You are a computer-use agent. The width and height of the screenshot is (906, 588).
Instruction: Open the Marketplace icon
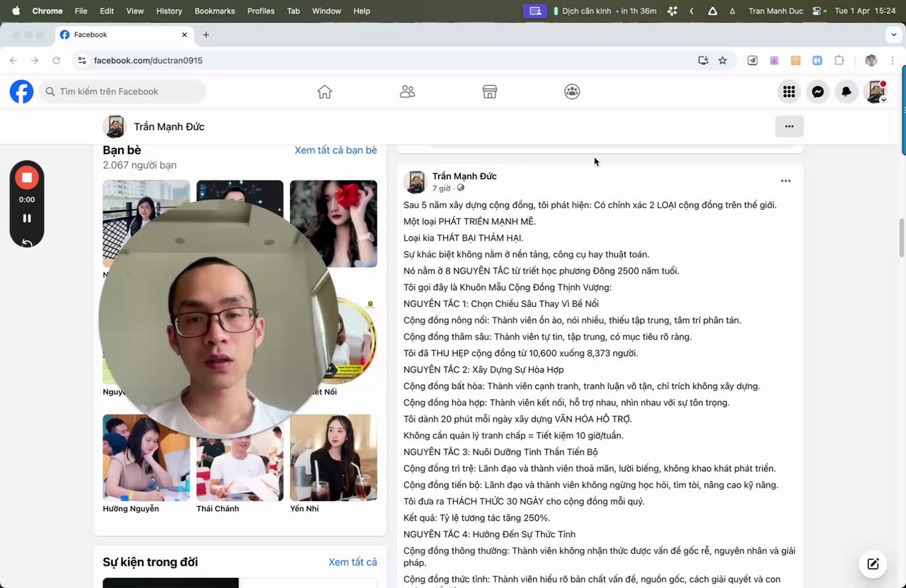pos(490,91)
